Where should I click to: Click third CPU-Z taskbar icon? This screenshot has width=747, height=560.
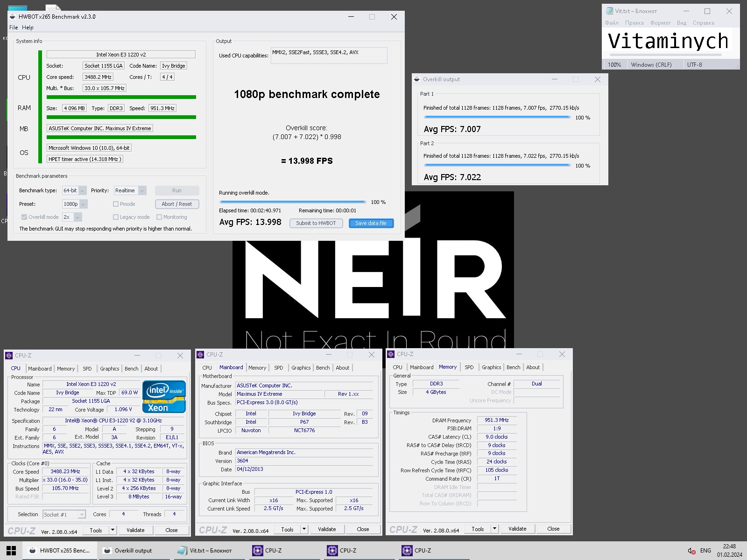coord(433,551)
